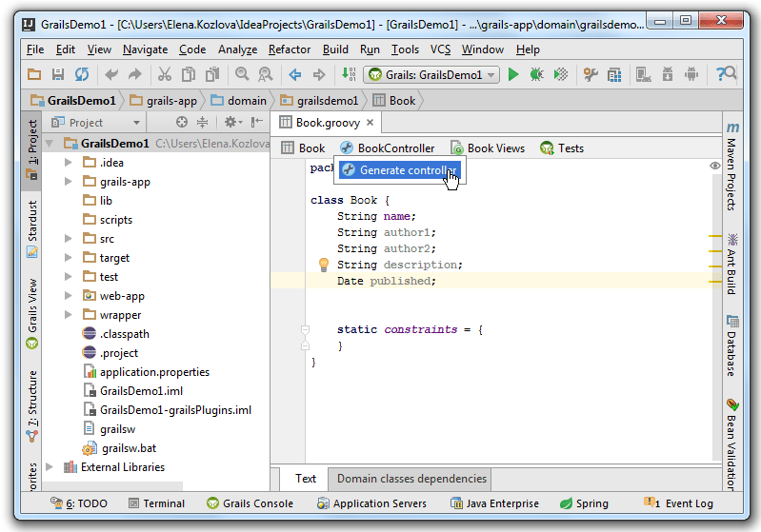761x532 pixels.
Task: Run the Grails application with green arrow
Action: coord(513,74)
